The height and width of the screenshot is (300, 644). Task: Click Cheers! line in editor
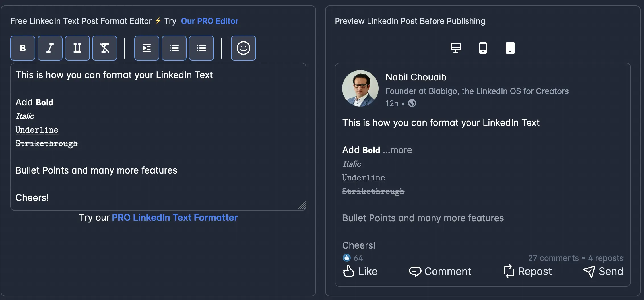coord(32,198)
